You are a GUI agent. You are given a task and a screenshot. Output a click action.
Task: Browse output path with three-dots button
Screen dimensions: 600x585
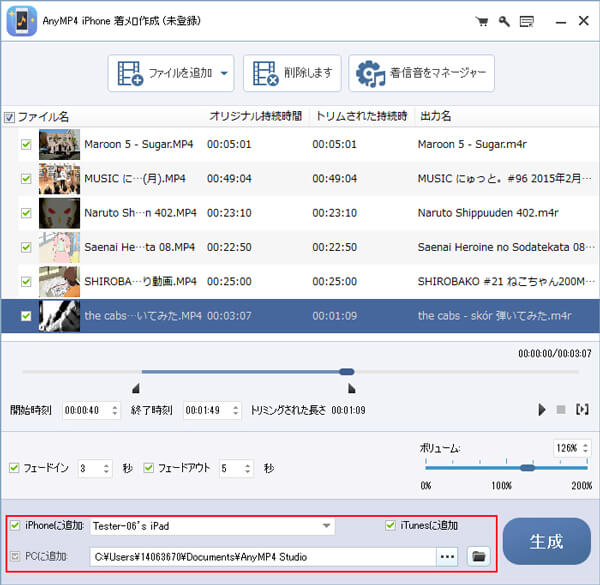447,556
